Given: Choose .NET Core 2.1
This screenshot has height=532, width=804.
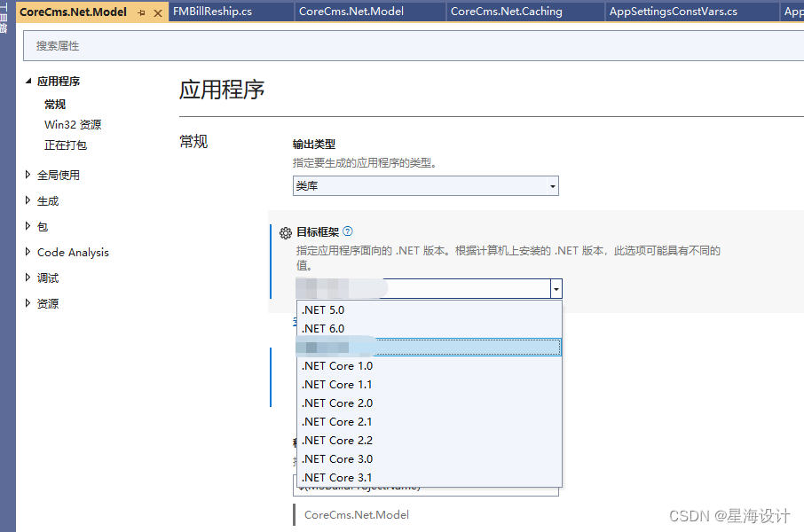Looking at the screenshot, I should coord(430,422).
